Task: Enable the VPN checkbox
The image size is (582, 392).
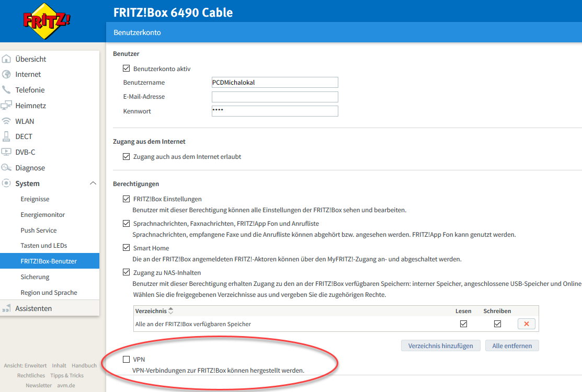Action: (x=126, y=360)
